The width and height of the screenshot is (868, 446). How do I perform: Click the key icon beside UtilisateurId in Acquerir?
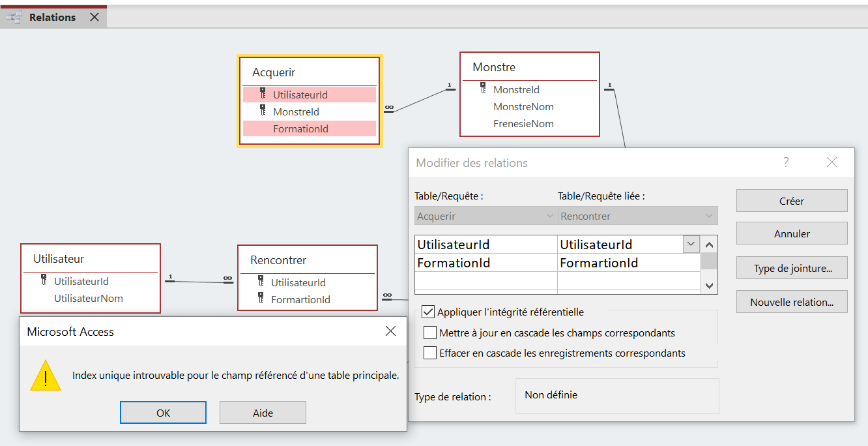263,94
